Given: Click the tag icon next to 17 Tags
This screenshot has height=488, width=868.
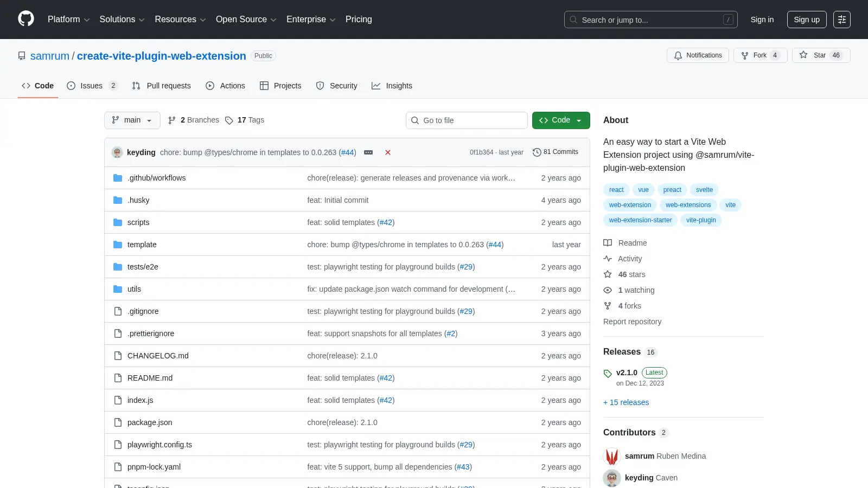Looking at the screenshot, I should (x=229, y=120).
